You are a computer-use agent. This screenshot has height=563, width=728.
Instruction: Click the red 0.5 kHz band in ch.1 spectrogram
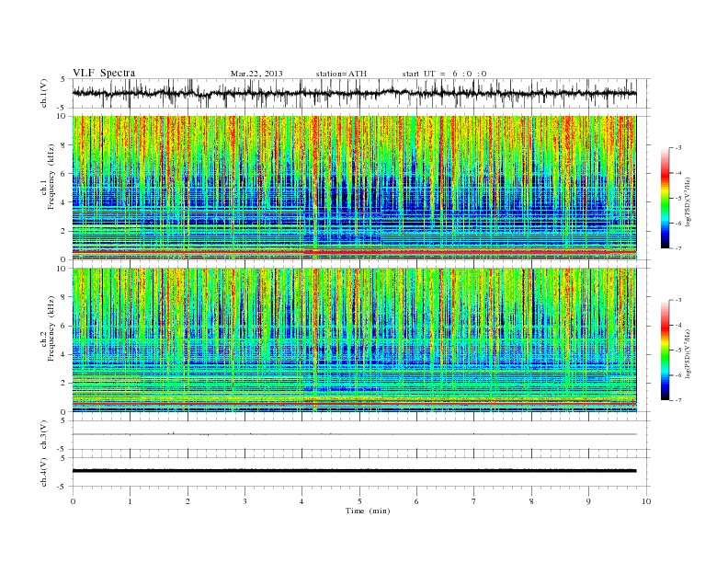pos(354,252)
